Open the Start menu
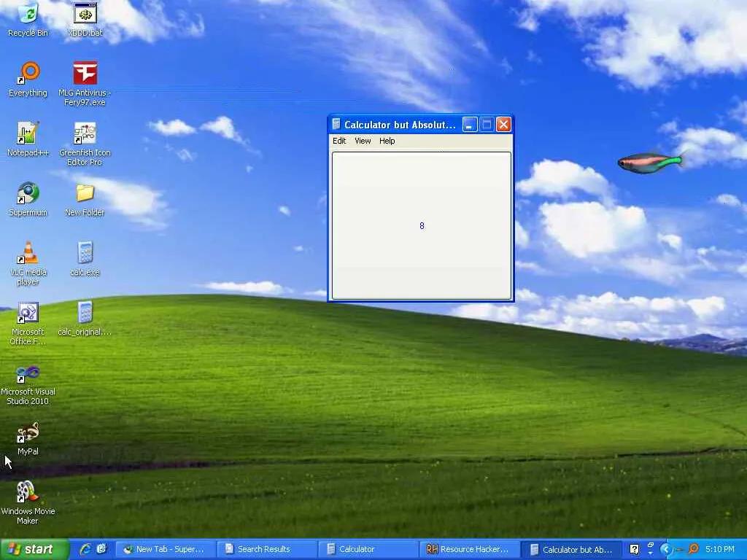This screenshot has width=747, height=560. pyautogui.click(x=34, y=549)
